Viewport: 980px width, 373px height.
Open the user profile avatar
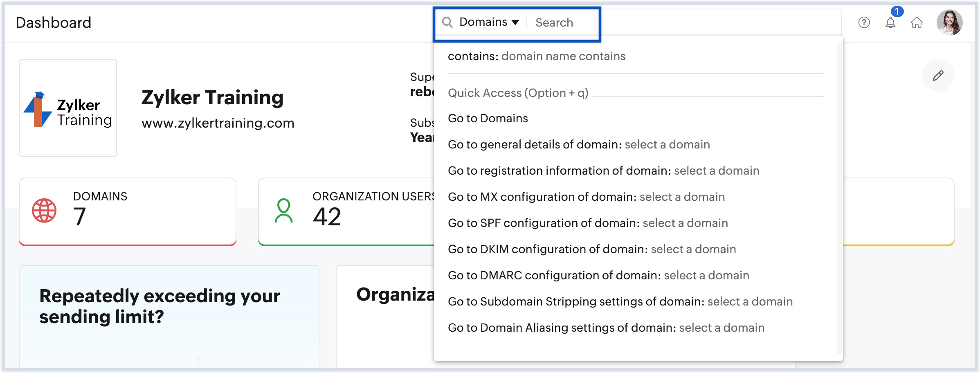pos(949,22)
